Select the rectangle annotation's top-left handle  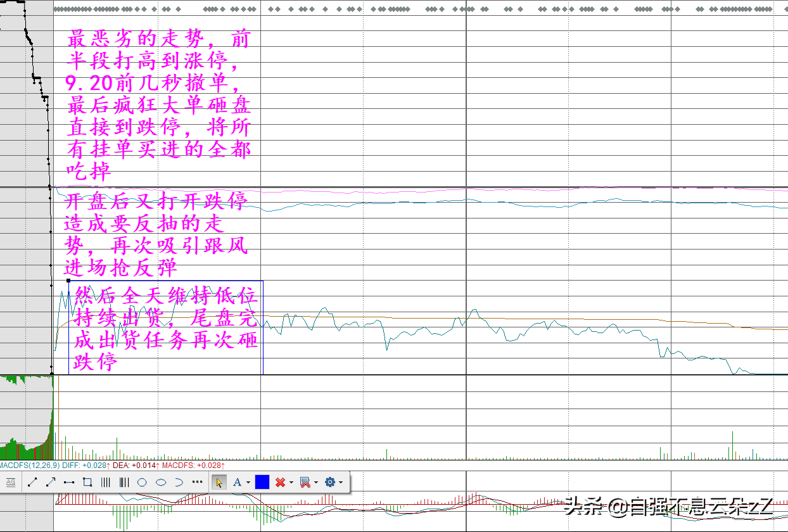pyautogui.click(x=68, y=280)
